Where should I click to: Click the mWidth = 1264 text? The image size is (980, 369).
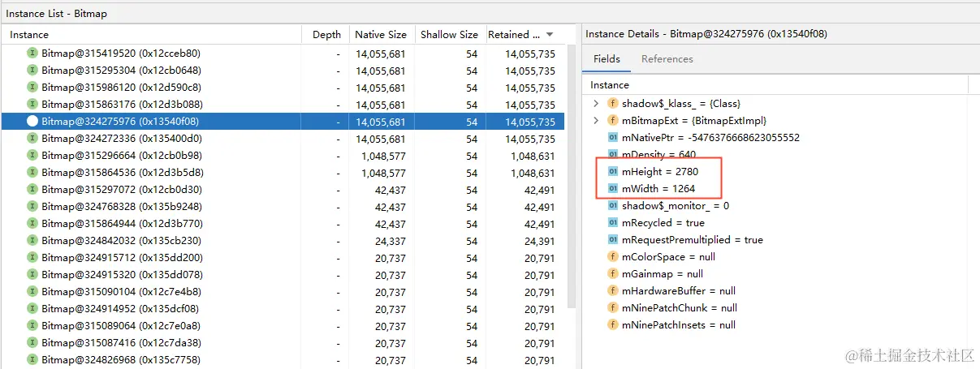pyautogui.click(x=658, y=189)
